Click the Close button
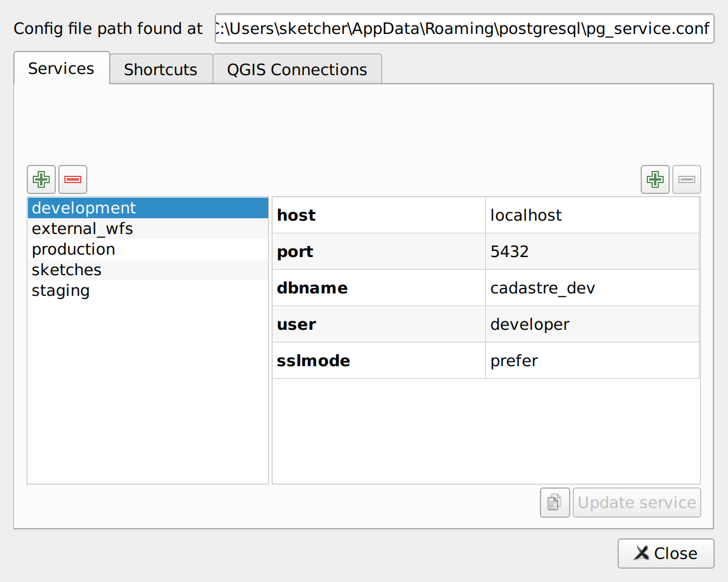 click(666, 553)
